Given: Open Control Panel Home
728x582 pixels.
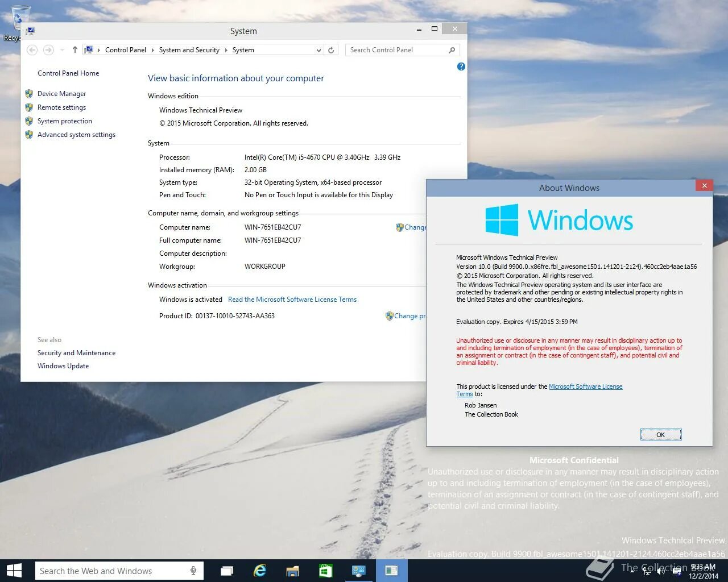Looking at the screenshot, I should (68, 73).
